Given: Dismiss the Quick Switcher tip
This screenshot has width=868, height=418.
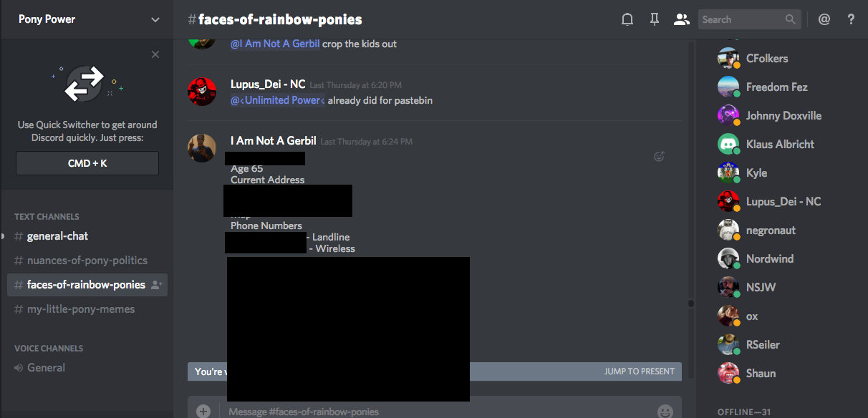Looking at the screenshot, I should coord(155,54).
